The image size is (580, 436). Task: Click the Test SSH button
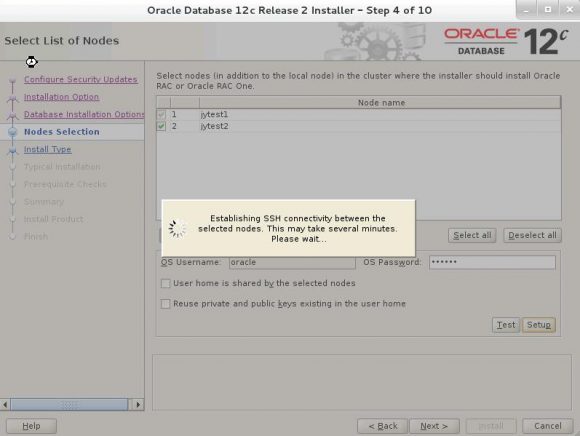tap(506, 325)
